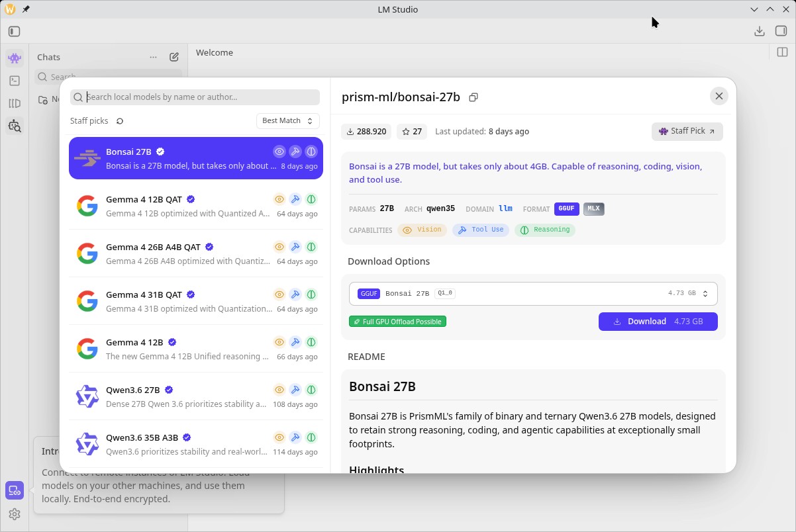Select the Gemma 4 12B model row
Screen dimensions: 796x532
click(x=196, y=349)
